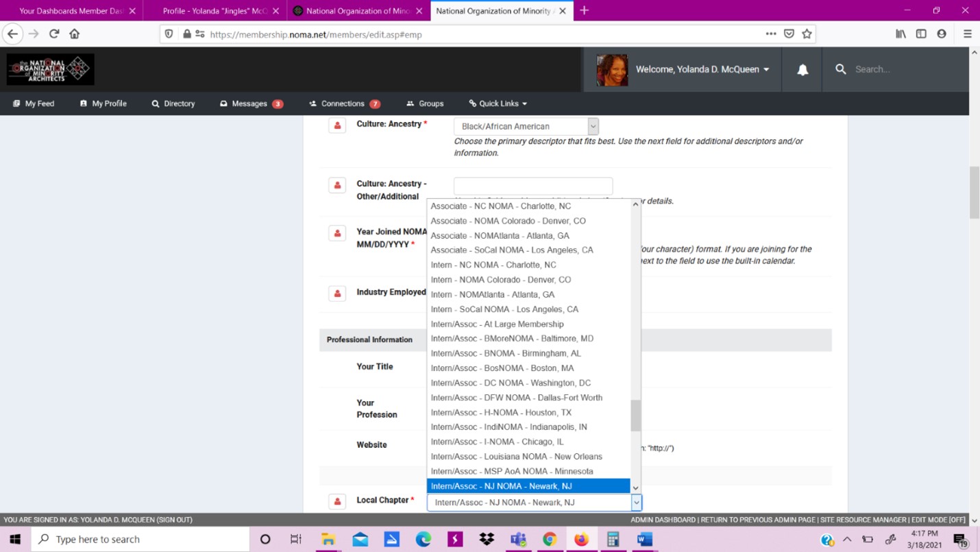The width and height of the screenshot is (980, 552).
Task: Open the ADMIN DASHBOARD link
Action: click(x=663, y=520)
